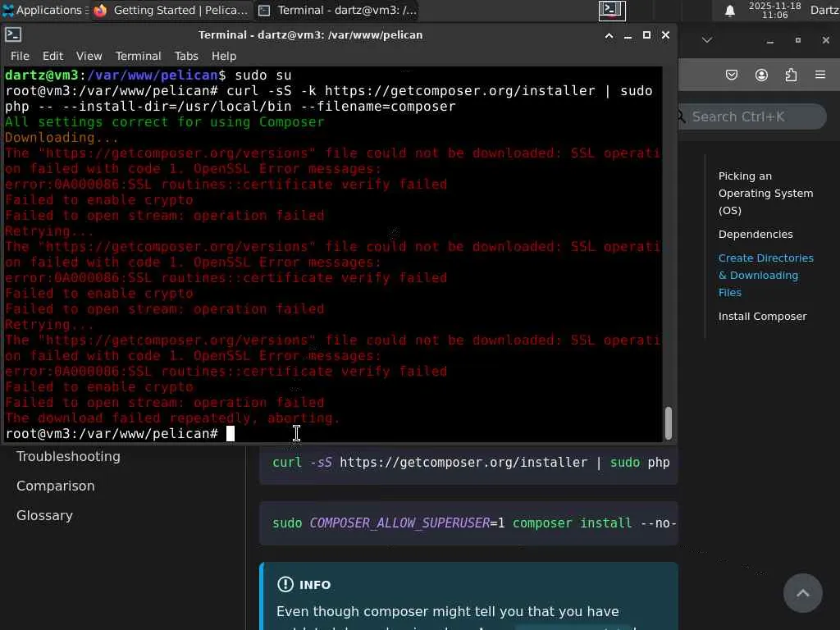Jump to the Dependencies section
This screenshot has height=630, width=840.
(x=756, y=234)
